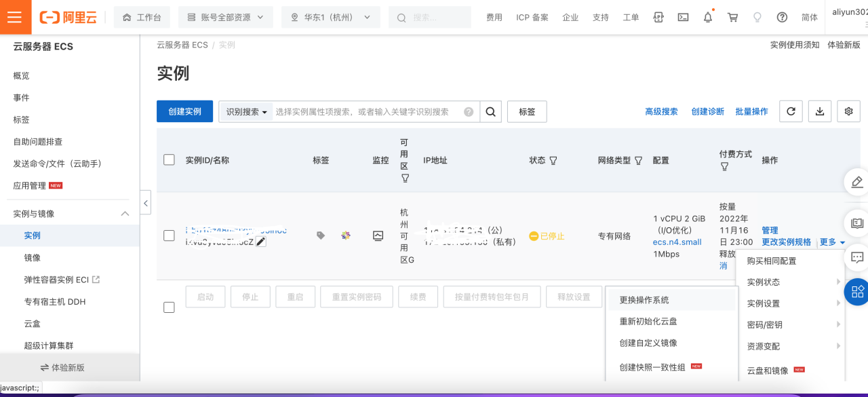The height and width of the screenshot is (397, 868).
Task: Expand the 实例设置 submenu
Action: coord(790,303)
